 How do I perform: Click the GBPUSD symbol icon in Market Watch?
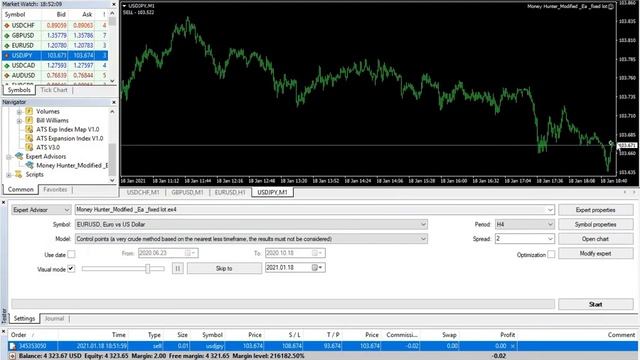pyautogui.click(x=7, y=36)
